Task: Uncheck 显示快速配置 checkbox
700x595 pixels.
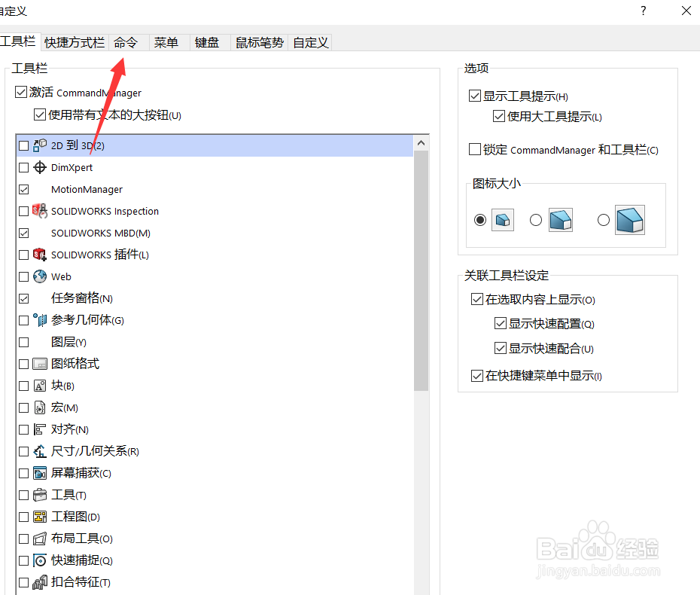Action: tap(500, 323)
